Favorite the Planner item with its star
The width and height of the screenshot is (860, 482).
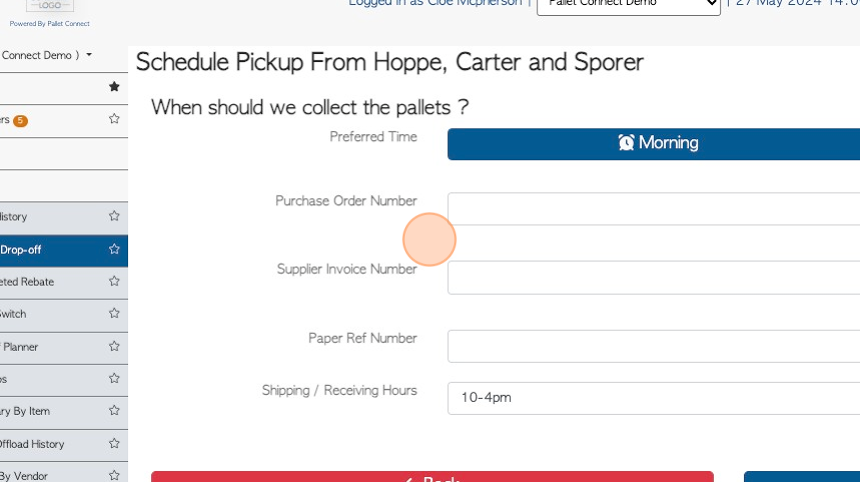(114, 346)
